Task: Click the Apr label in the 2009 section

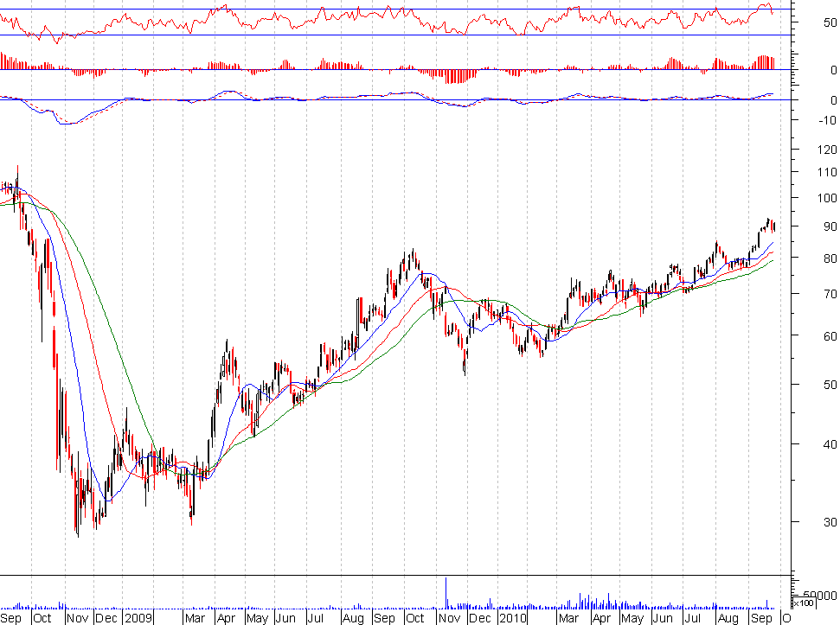Action: point(226,618)
